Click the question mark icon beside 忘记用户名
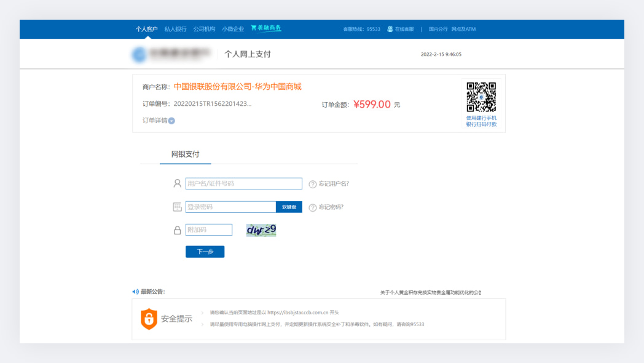 click(x=312, y=184)
